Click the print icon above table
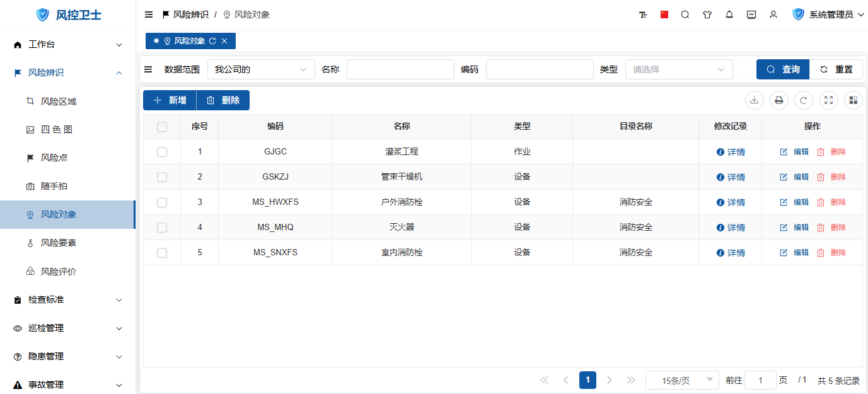The width and height of the screenshot is (868, 394). click(779, 100)
